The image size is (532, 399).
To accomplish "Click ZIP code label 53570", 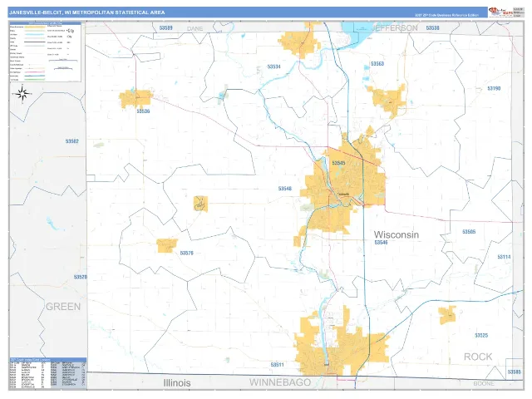I will pyautogui.click(x=81, y=277).
